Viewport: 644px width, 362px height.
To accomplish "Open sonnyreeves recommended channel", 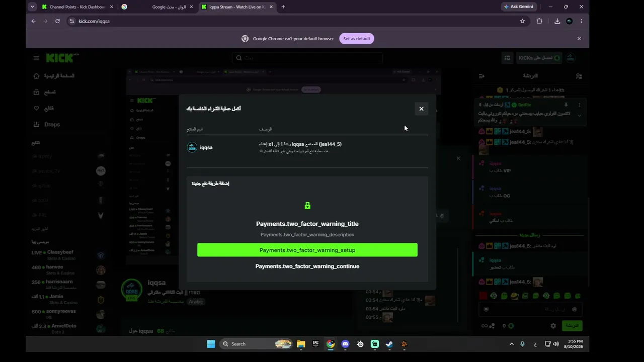I will pyautogui.click(x=68, y=314).
